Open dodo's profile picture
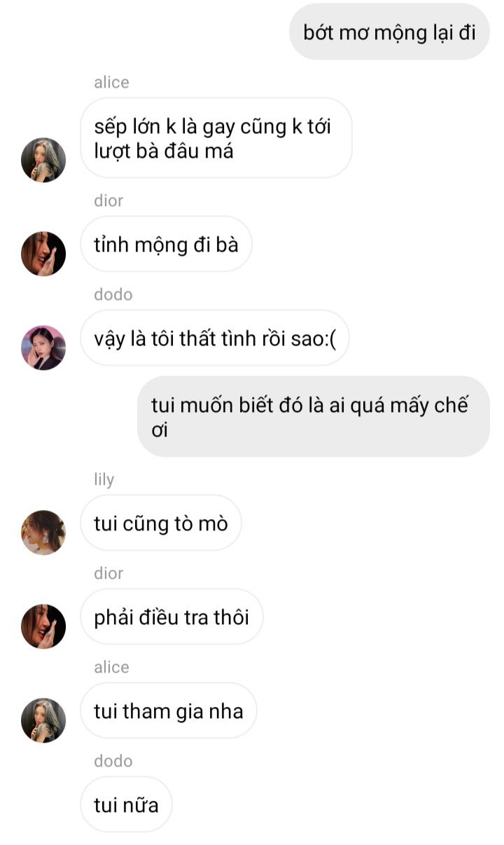Screen dimensions: 504x845 43,348
